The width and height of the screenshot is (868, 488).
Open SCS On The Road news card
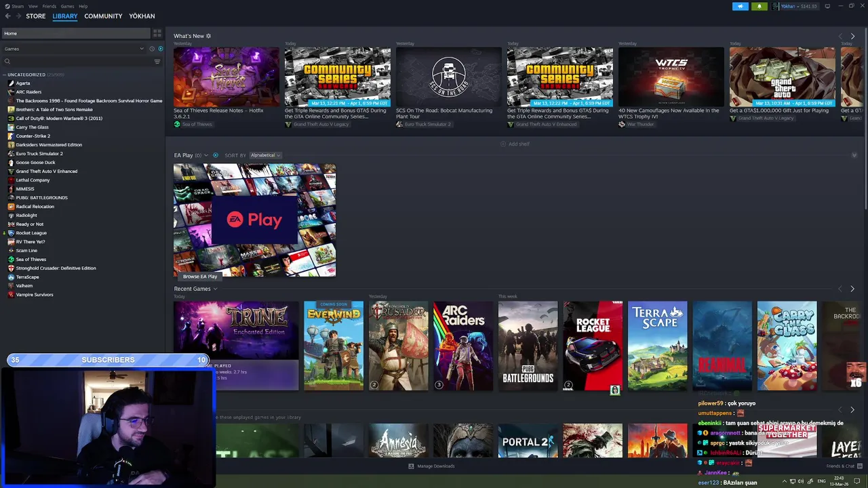[x=449, y=77]
